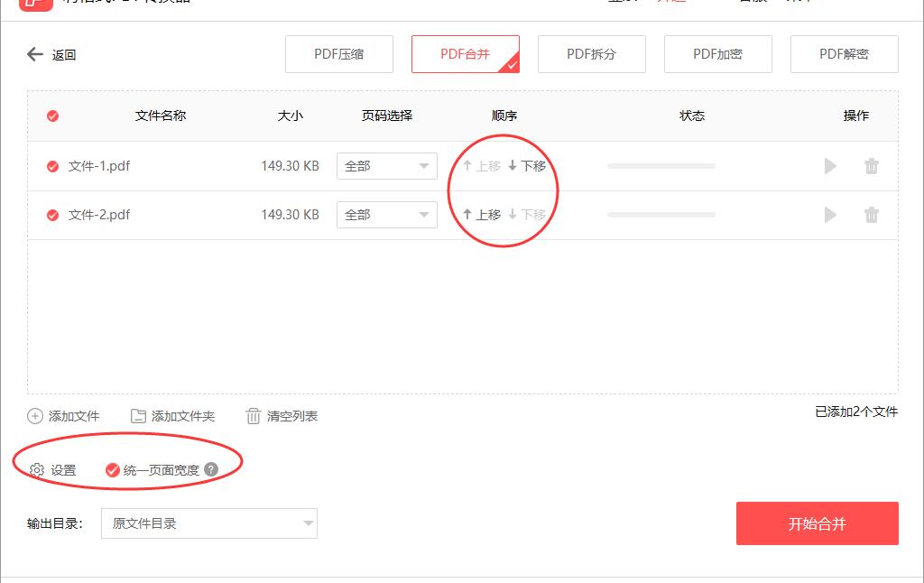
Task: Click the app logo in the title bar
Action: pos(36,5)
